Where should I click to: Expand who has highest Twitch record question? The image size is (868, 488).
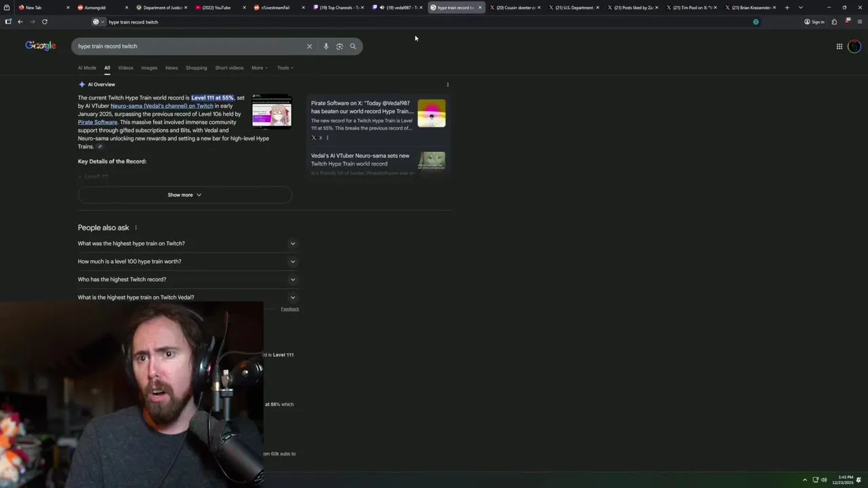click(187, 279)
